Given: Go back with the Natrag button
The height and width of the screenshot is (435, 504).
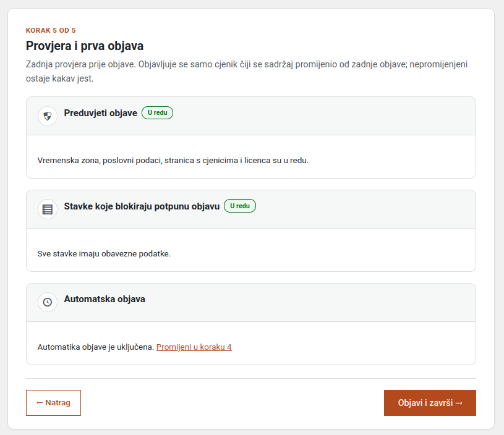Looking at the screenshot, I should click(53, 403).
